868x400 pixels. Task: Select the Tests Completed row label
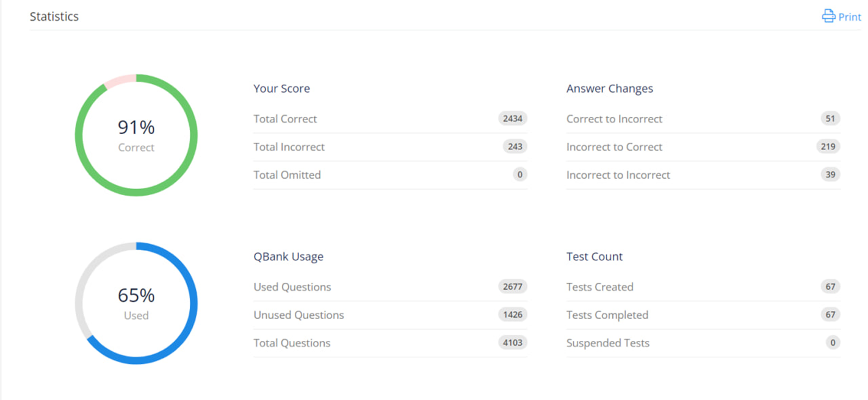607,315
